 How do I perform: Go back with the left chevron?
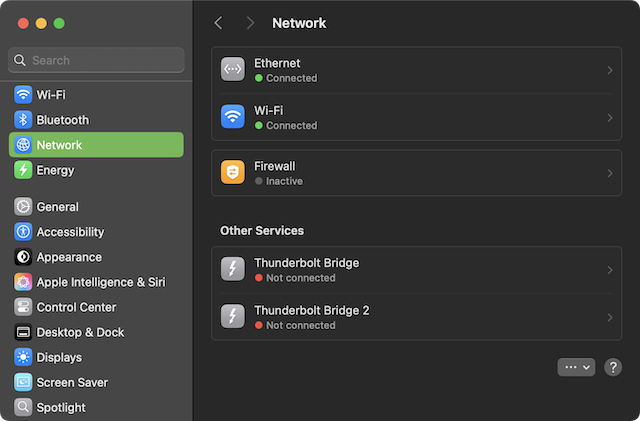(219, 23)
